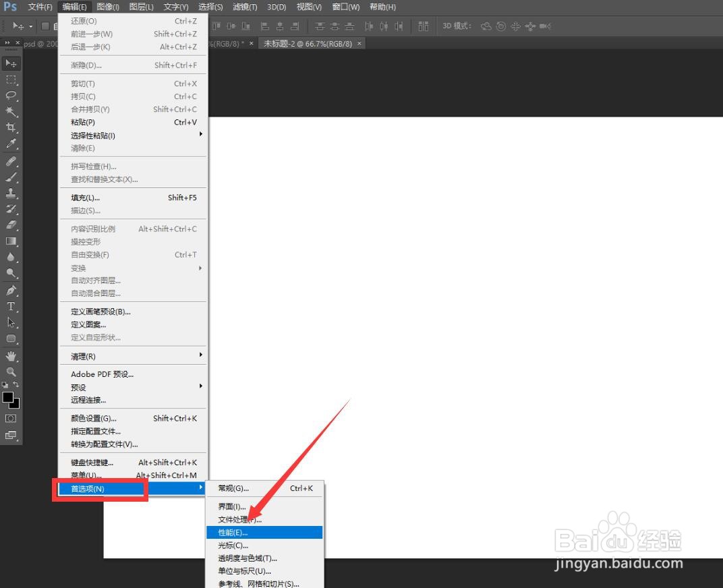Select the Brush tool
Image resolution: width=723 pixels, height=588 pixels.
[11, 177]
